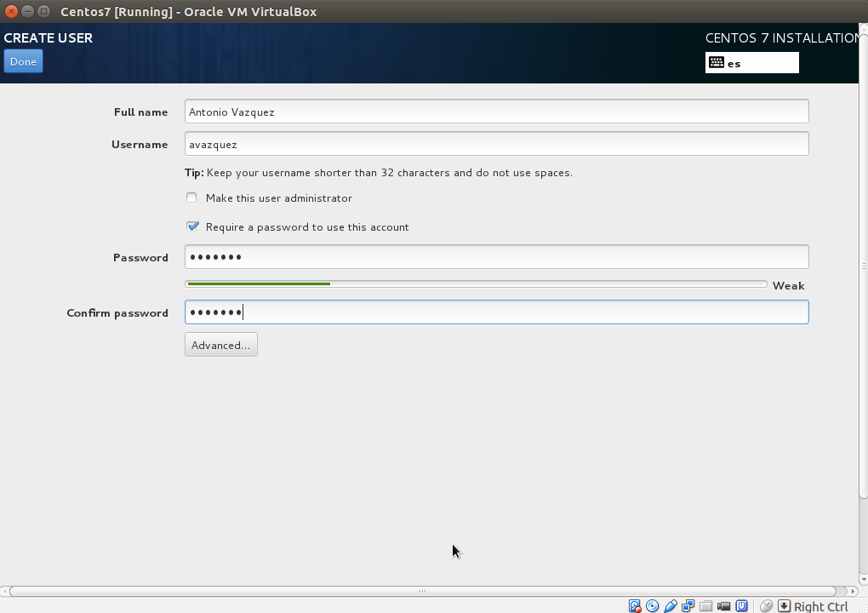
Task: Select the Username field showing 'avazquez'
Action: click(x=496, y=143)
